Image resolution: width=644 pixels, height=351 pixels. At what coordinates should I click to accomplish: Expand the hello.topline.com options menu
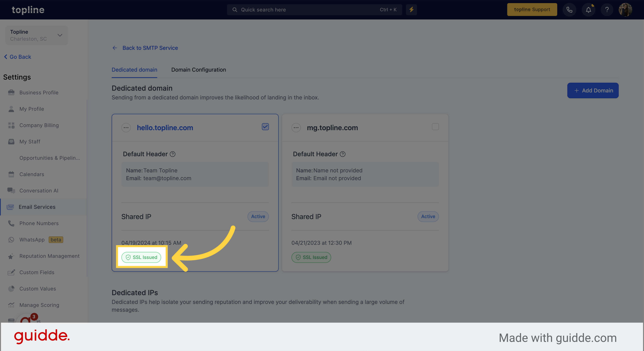[x=126, y=127]
